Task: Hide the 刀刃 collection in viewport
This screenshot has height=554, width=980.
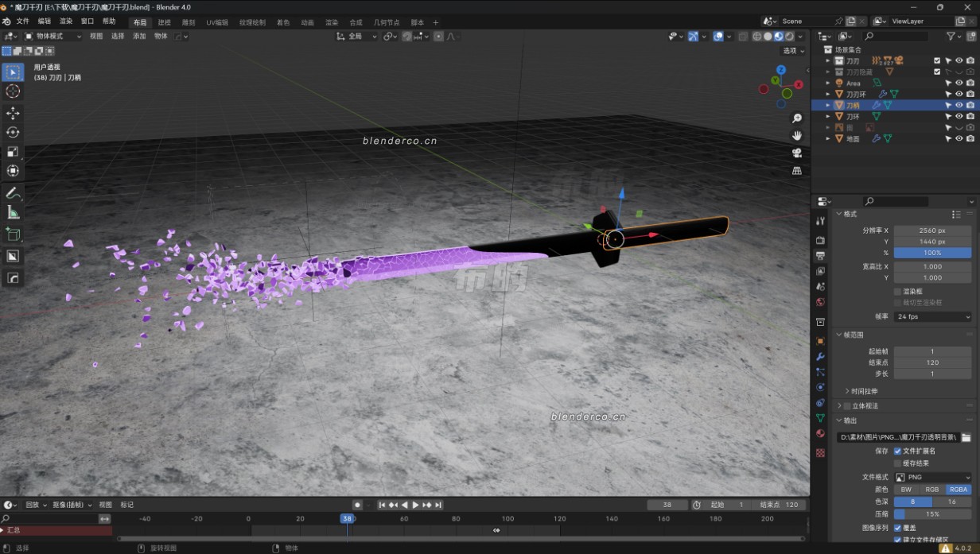Action: tap(959, 60)
